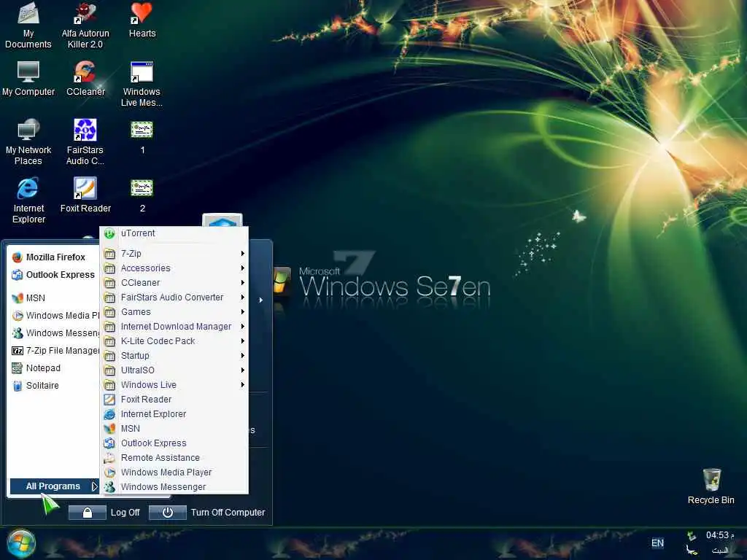The width and height of the screenshot is (747, 560).
Task: Launch Internet Explorer from the desktop
Action: [x=28, y=201]
